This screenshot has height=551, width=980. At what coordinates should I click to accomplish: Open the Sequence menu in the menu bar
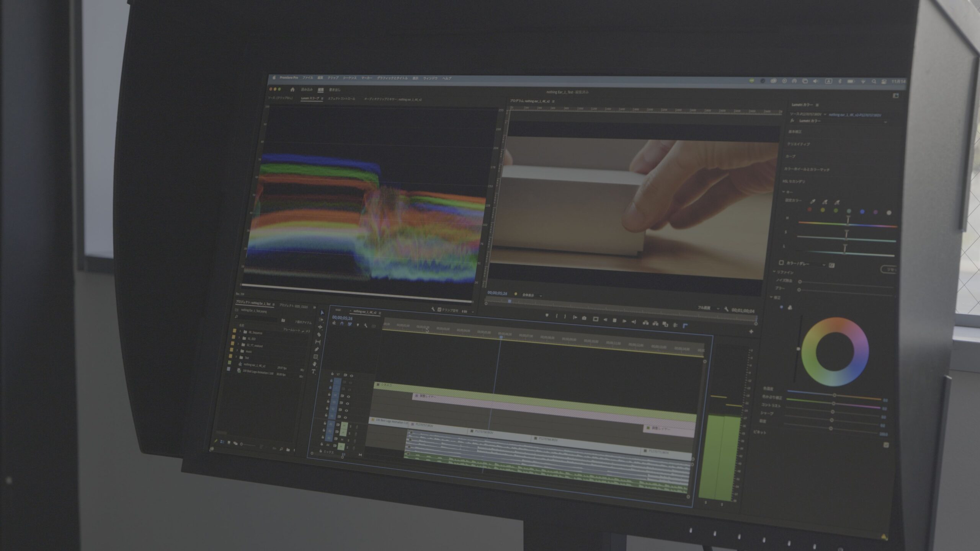tap(350, 78)
